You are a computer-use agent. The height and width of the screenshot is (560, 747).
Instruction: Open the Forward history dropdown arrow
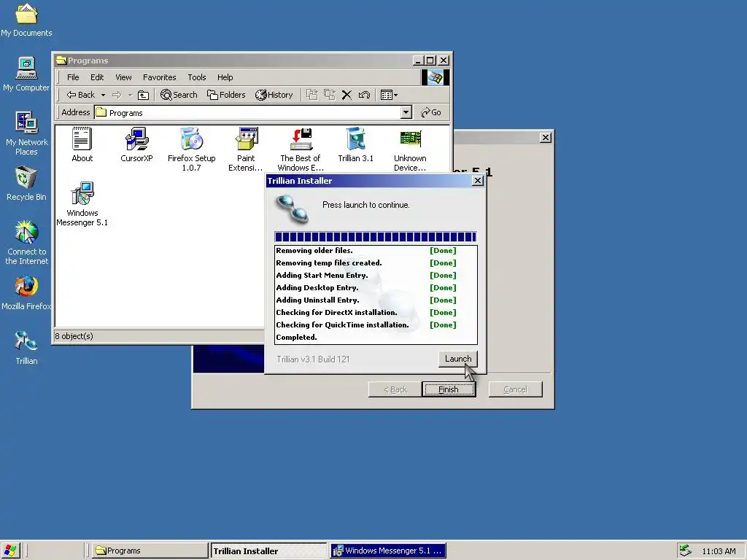pos(130,95)
